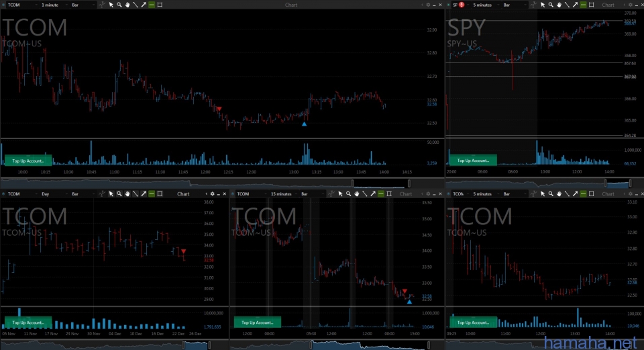
Task: Open gear settings of TCOM Day chart
Action: point(213,193)
